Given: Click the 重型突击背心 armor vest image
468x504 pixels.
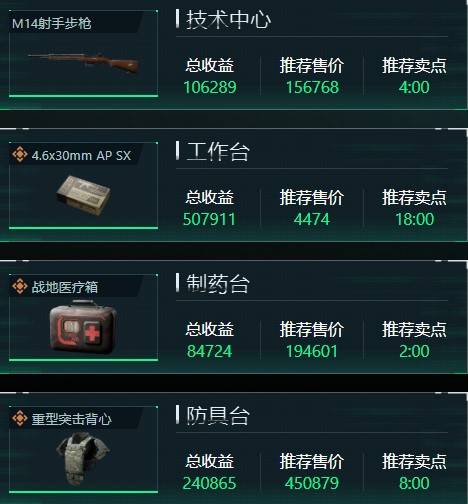Looking at the screenshot, I should coord(83,459).
